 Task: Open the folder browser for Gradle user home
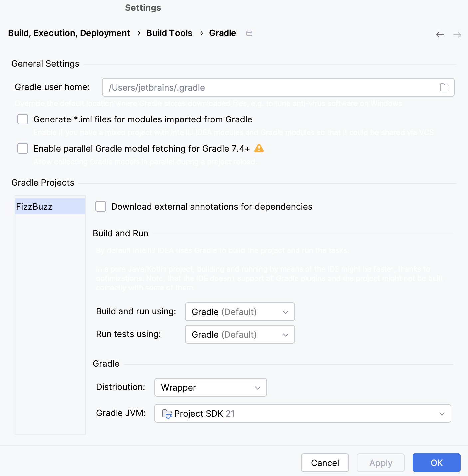point(445,87)
